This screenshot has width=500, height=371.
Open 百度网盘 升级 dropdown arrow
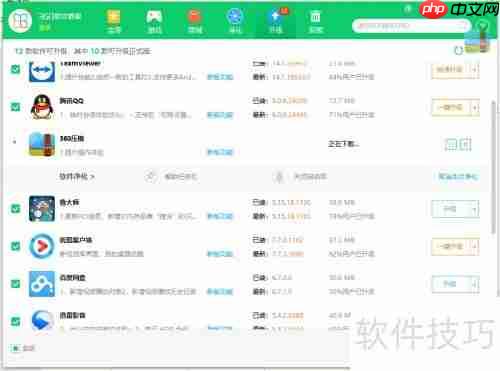[474, 284]
